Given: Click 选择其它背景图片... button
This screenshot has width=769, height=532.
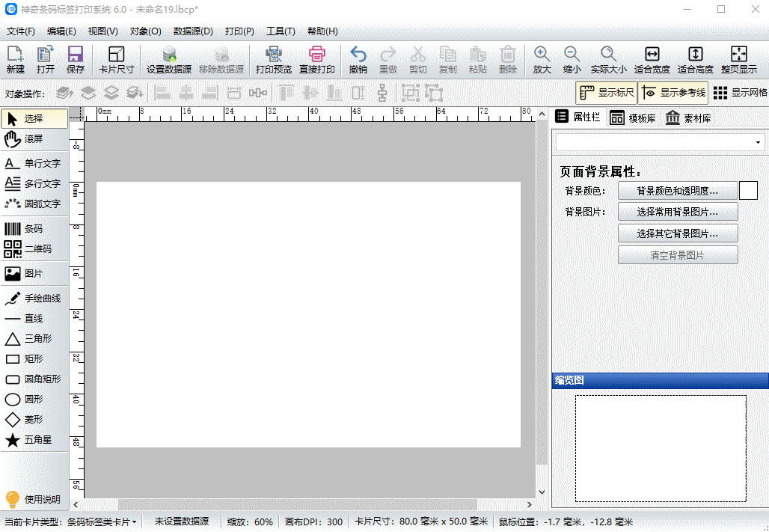Looking at the screenshot, I should [x=677, y=233].
